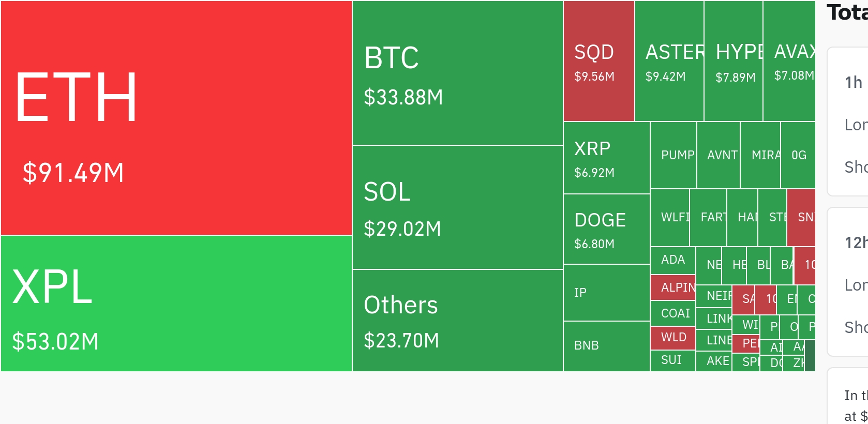The height and width of the screenshot is (424, 868).
Task: Open the BTC $33.88M block
Action: (457, 73)
